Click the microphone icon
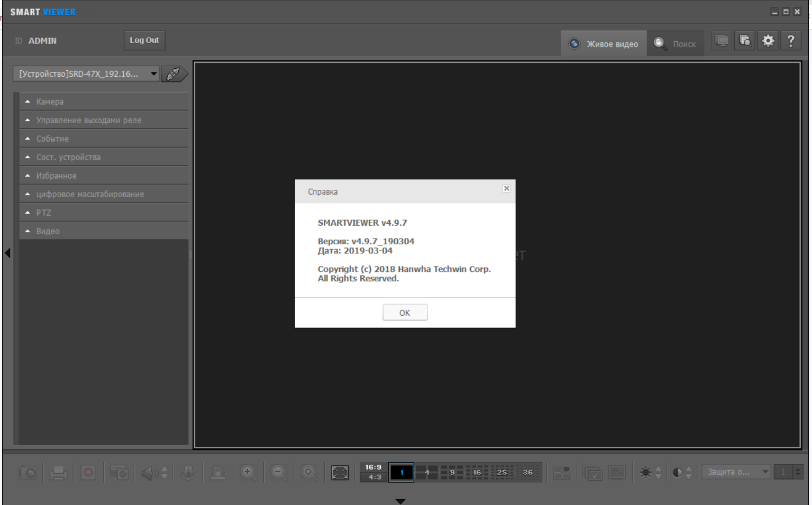The width and height of the screenshot is (812, 505). [188, 472]
